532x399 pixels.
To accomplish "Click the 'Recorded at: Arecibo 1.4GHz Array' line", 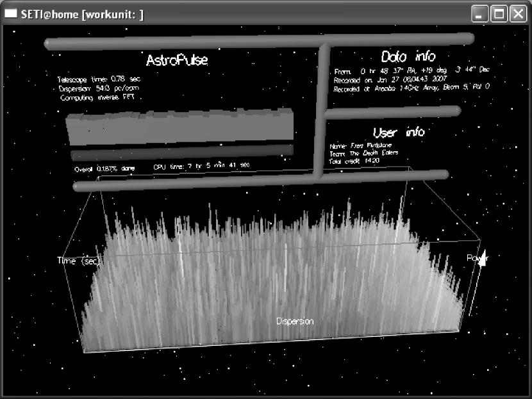I will point(411,88).
